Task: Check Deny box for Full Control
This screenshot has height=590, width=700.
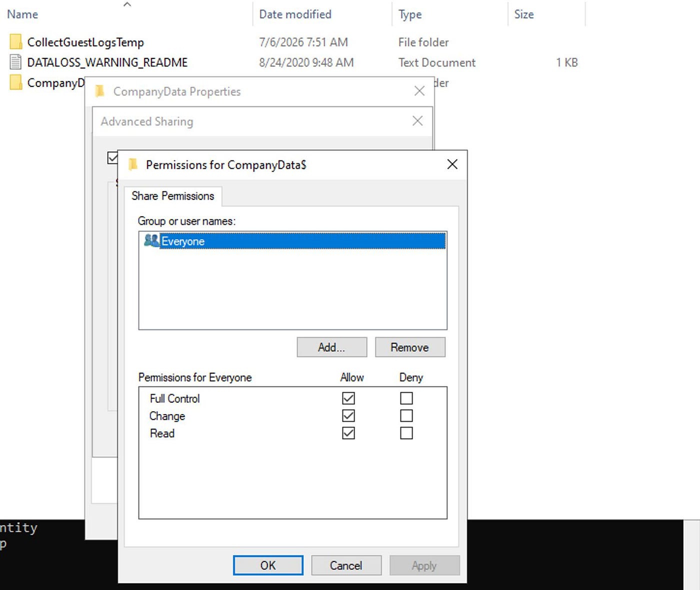Action: [406, 398]
